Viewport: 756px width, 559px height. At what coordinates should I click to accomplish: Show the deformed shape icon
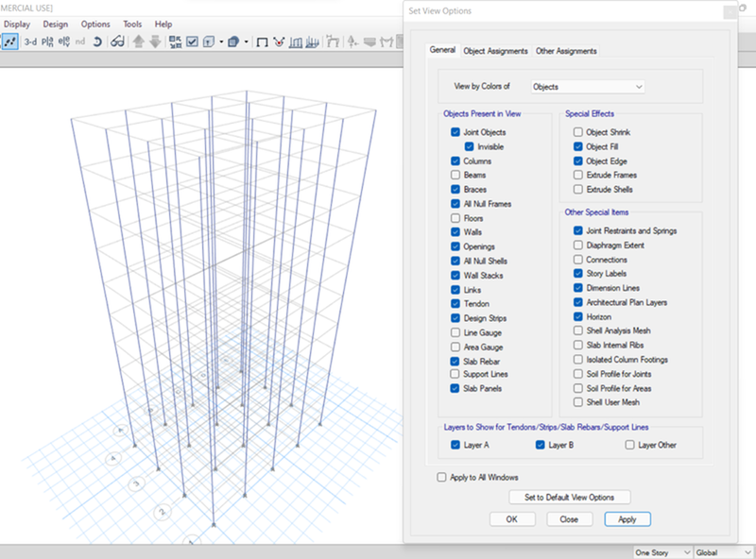pyautogui.click(x=296, y=42)
